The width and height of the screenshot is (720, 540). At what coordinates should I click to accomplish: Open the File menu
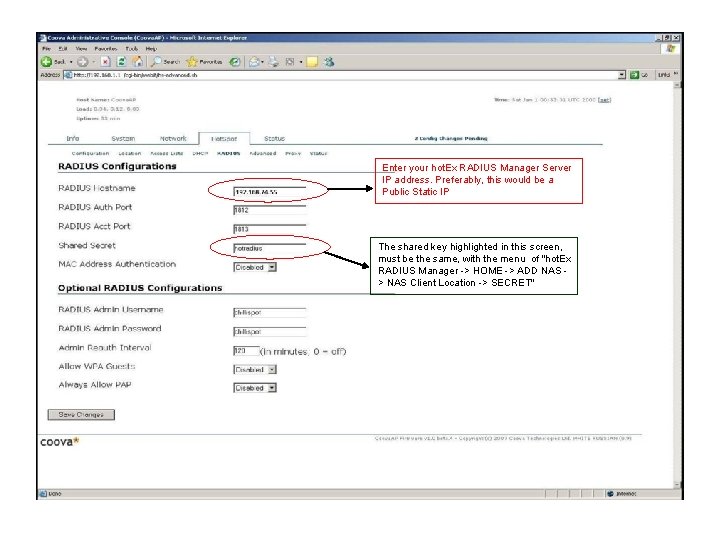(x=46, y=49)
